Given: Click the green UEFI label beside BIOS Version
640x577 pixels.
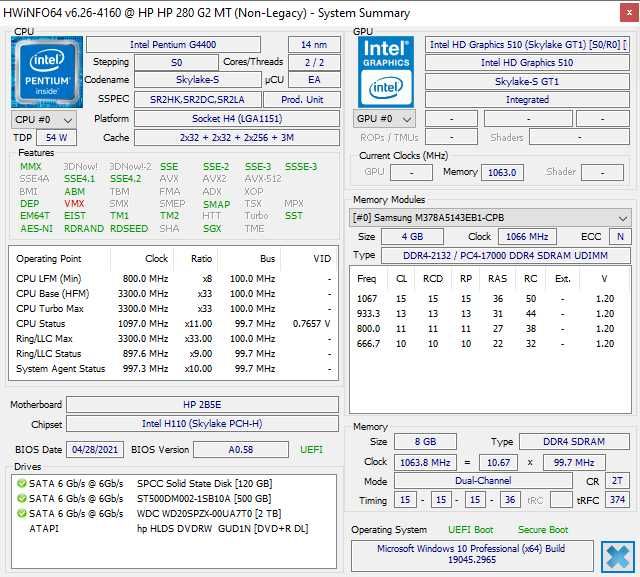Looking at the screenshot, I should tap(311, 450).
